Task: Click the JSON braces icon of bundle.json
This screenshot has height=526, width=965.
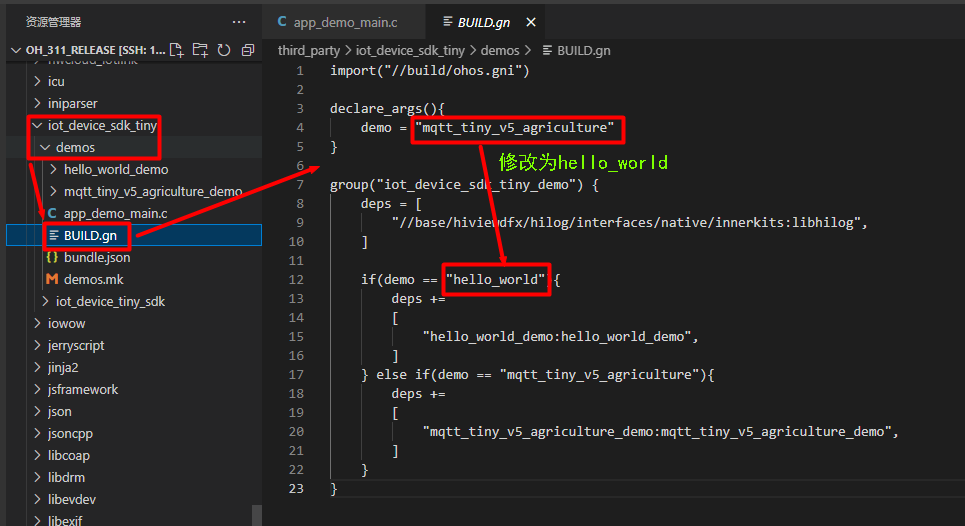Action: point(52,257)
